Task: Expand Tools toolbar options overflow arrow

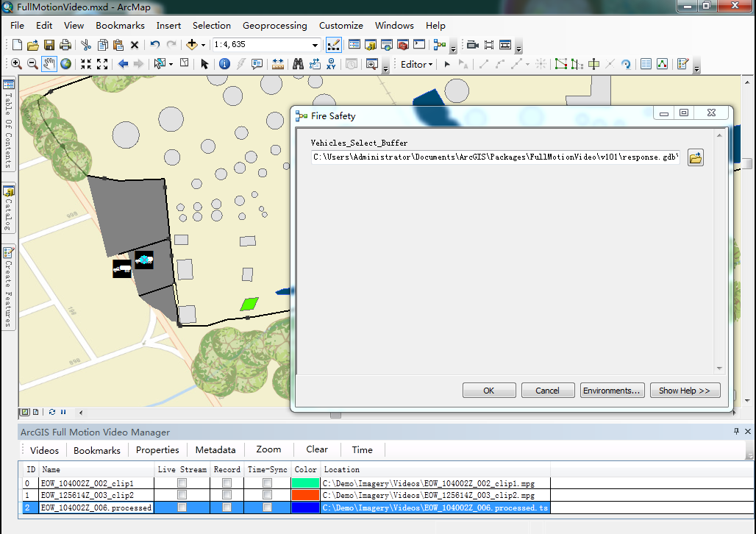Action: [385, 68]
